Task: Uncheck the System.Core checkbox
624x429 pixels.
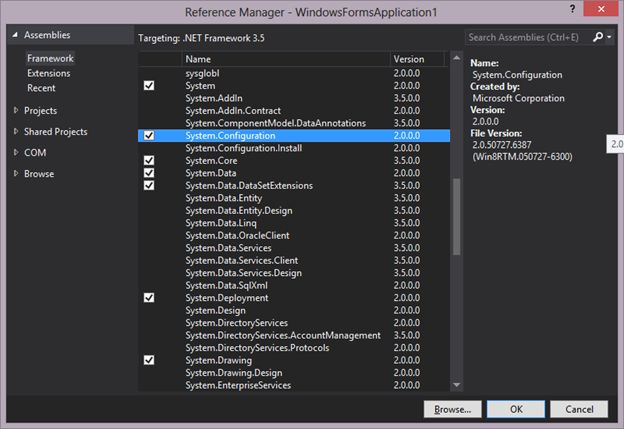Action: pos(149,160)
